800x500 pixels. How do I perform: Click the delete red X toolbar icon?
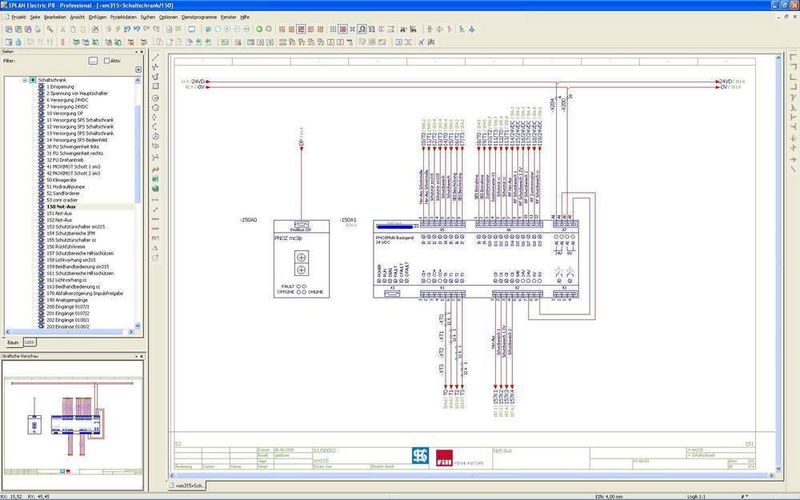click(x=95, y=29)
